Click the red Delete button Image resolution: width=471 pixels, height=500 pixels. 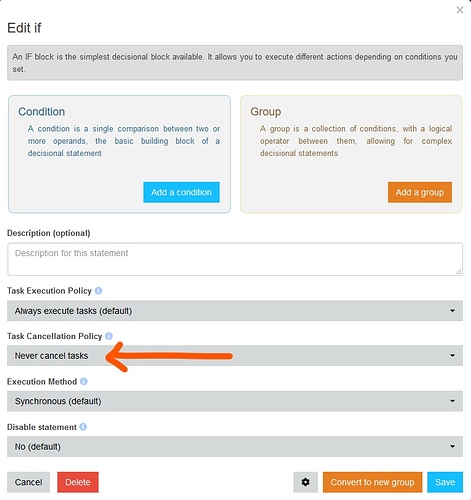(78, 482)
